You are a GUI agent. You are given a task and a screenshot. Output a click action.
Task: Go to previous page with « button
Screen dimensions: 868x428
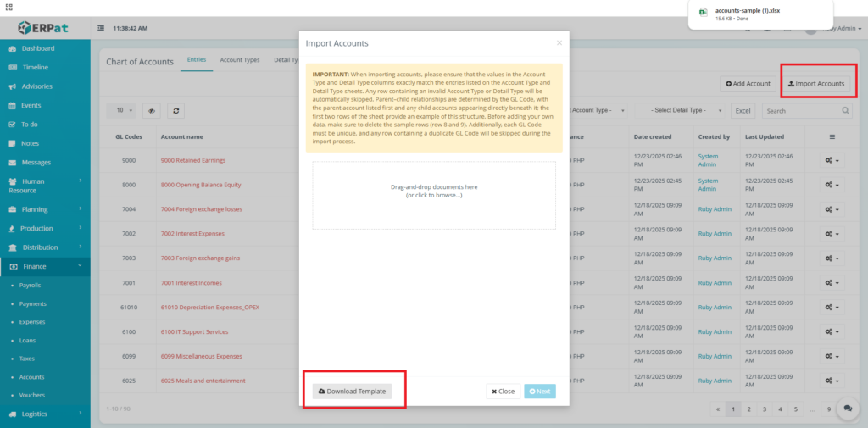click(x=718, y=409)
